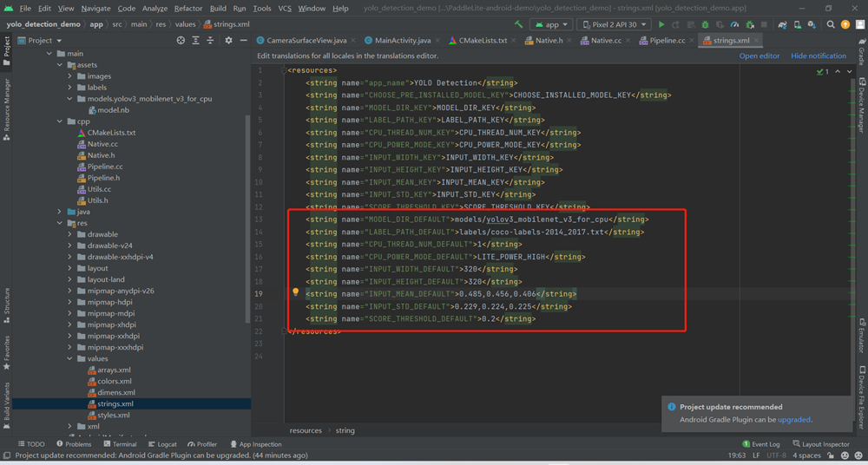Click Attach Debugger to Android Process icon

point(750,24)
